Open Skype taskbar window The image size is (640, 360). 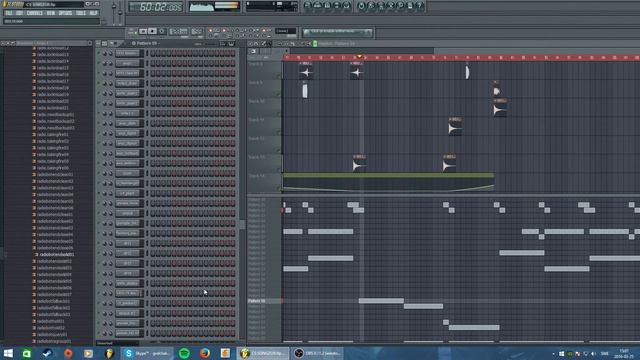[x=147, y=353]
